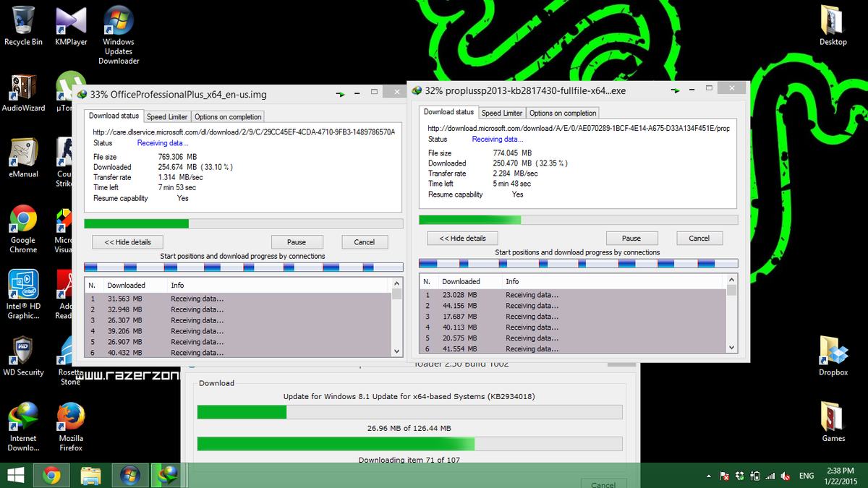Select connection row with 23.028 MB
Viewport: 868px width, 488px height.
(x=573, y=295)
